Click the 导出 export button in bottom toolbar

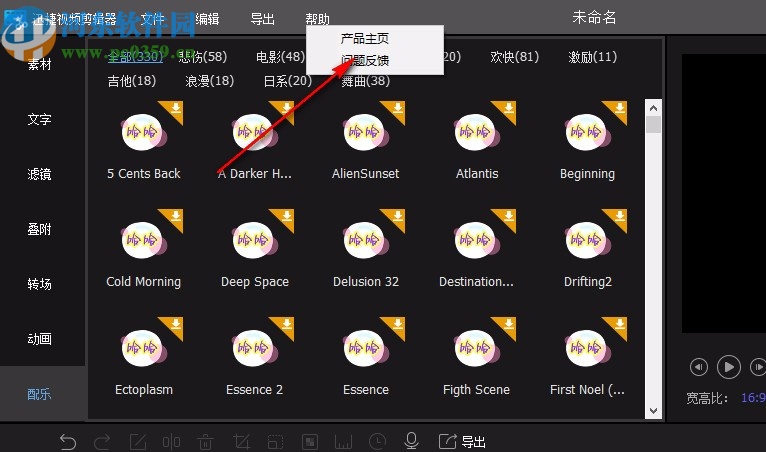(x=462, y=442)
